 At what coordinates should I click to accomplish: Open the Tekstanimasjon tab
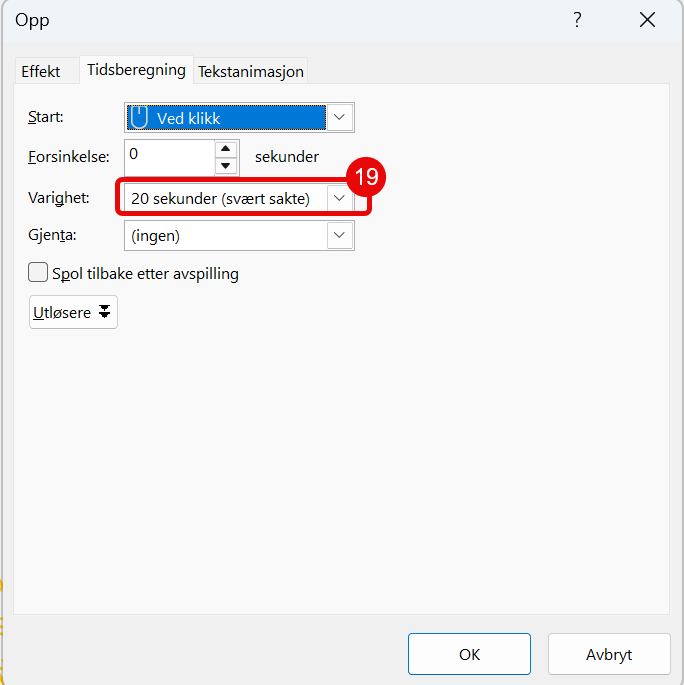click(251, 71)
